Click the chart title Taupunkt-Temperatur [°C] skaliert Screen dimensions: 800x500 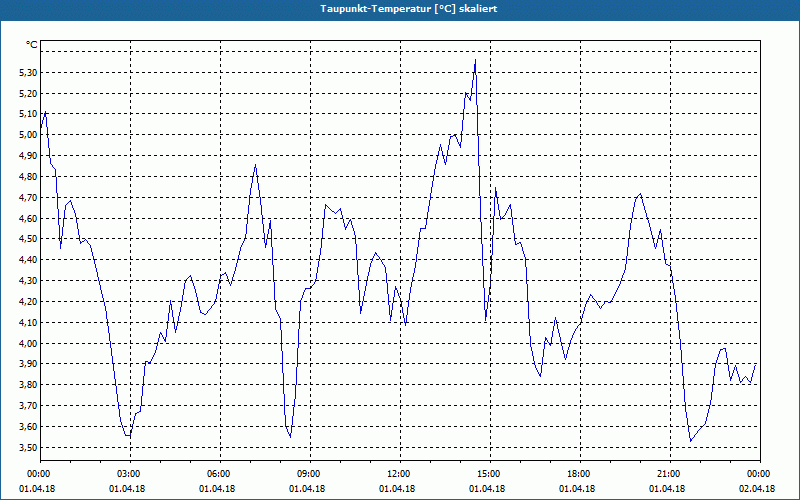[x=409, y=9]
